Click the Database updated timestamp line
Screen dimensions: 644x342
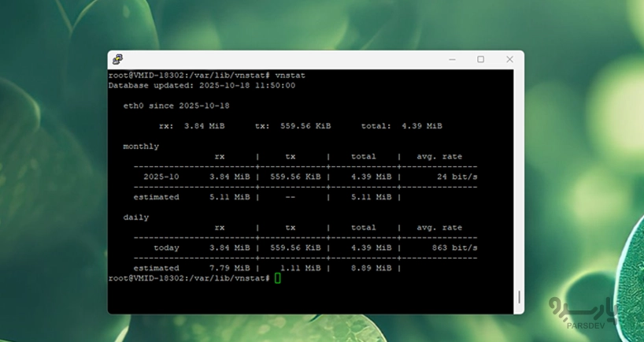coord(202,85)
